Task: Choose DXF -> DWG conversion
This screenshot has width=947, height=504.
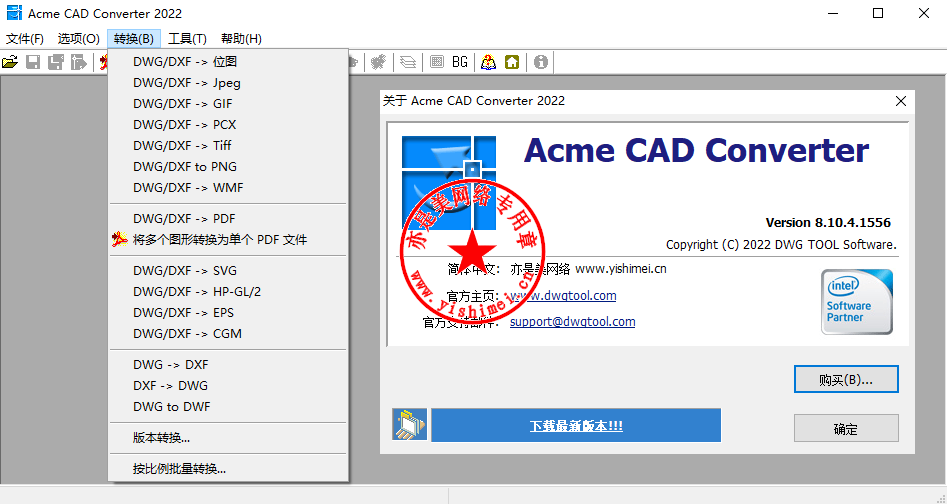Action: (228, 386)
